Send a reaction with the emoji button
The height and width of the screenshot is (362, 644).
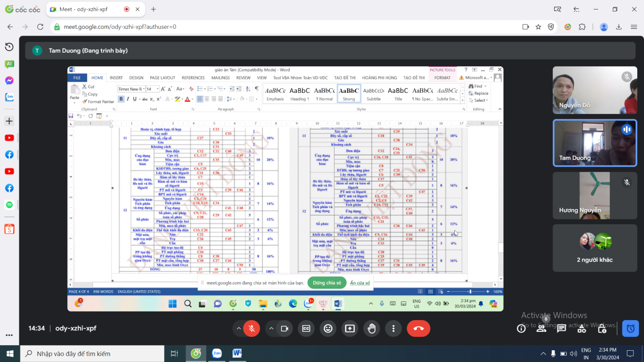coord(328,329)
